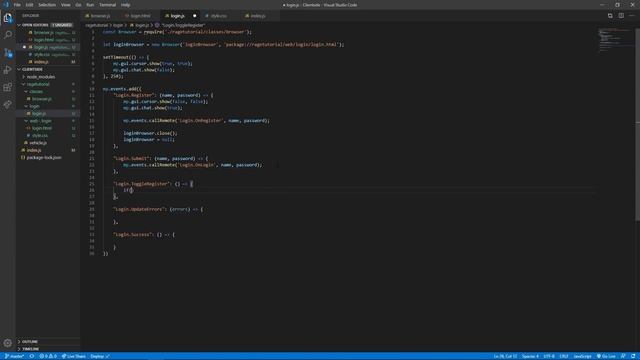Expand the Timeline panel
The image size is (640, 360).
coord(30,349)
